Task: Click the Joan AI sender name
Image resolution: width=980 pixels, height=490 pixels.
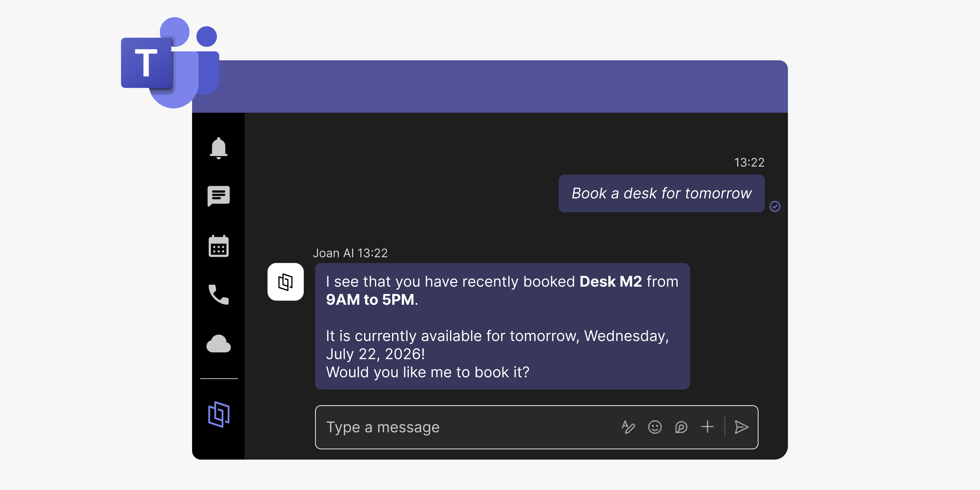Action: tap(333, 253)
